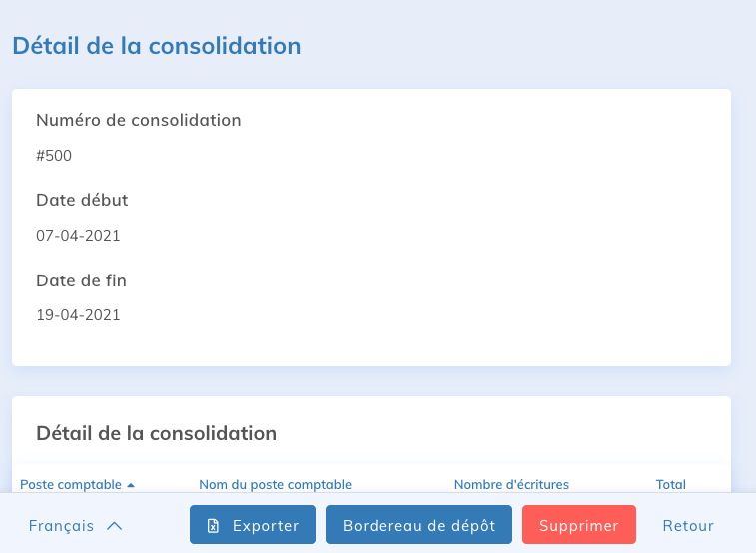Click the consolidation number #500
Image resolution: width=756 pixels, height=553 pixels.
[54, 156]
